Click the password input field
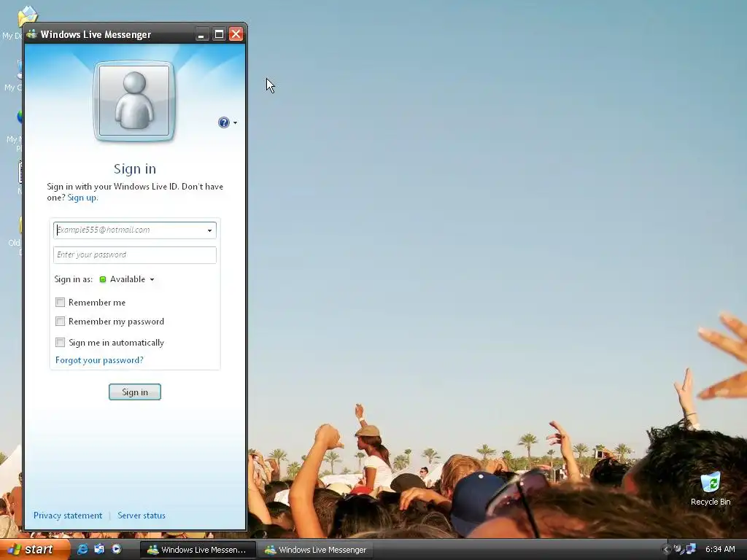The image size is (747, 560). [x=135, y=254]
